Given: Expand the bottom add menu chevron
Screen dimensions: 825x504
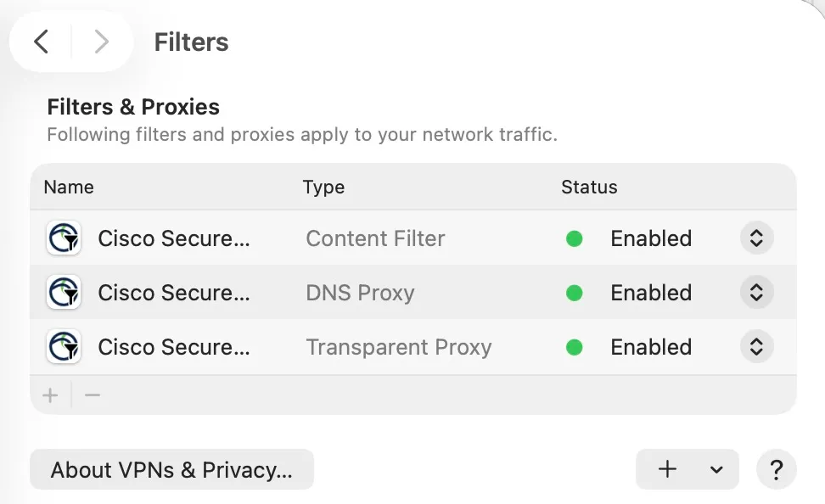Looking at the screenshot, I should (716, 470).
